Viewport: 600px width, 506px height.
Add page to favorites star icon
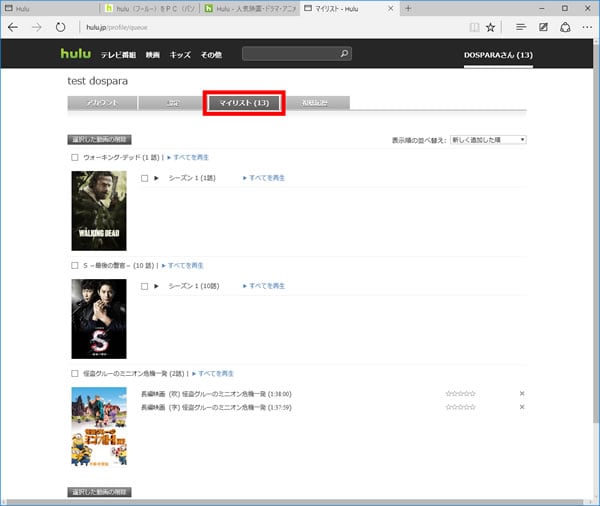[491, 27]
